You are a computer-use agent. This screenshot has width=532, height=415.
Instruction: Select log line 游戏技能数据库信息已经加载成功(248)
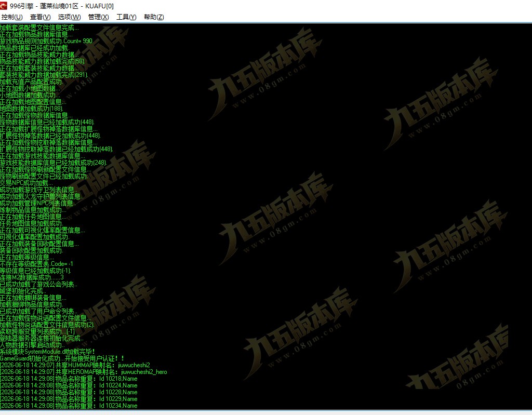(54, 163)
